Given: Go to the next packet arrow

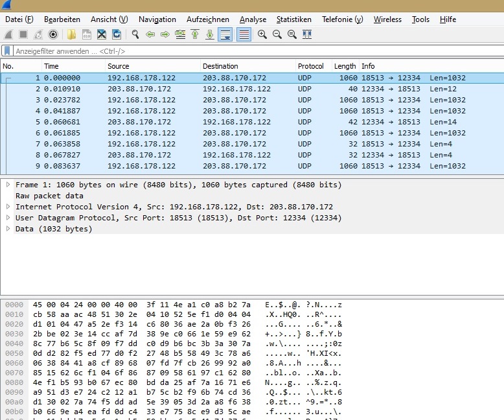Looking at the screenshot, I should click(165, 34).
